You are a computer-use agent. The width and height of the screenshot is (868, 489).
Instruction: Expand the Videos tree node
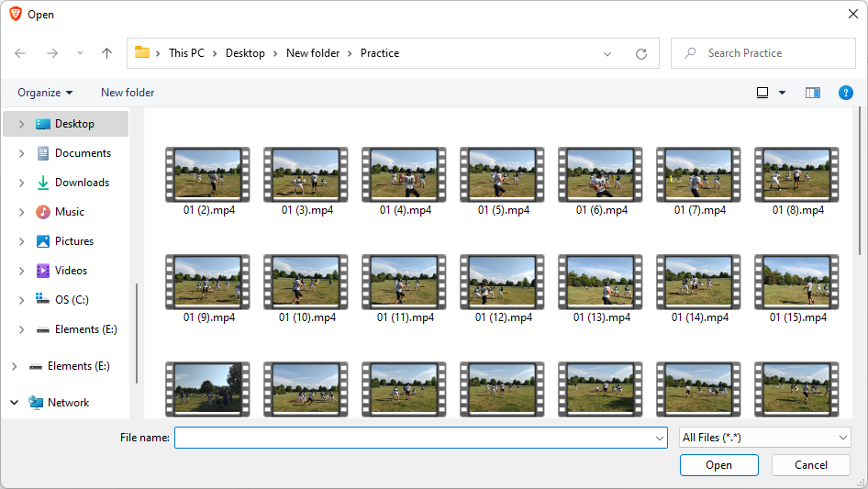click(22, 271)
